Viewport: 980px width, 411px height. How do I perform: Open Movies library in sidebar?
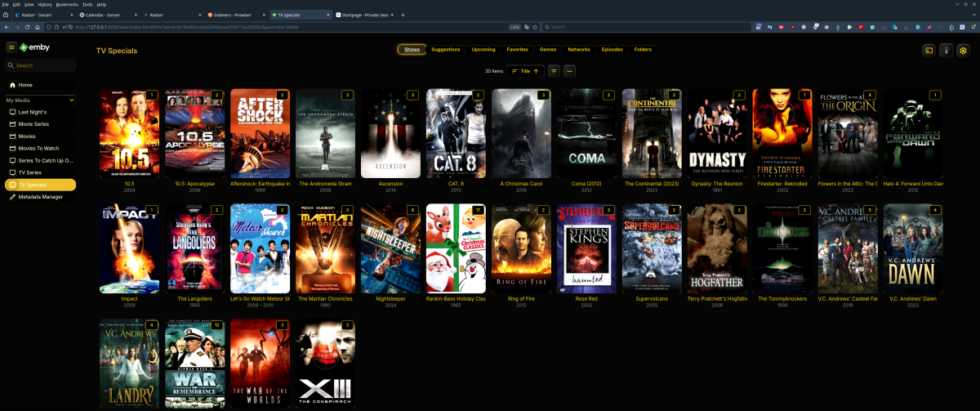click(x=40, y=136)
